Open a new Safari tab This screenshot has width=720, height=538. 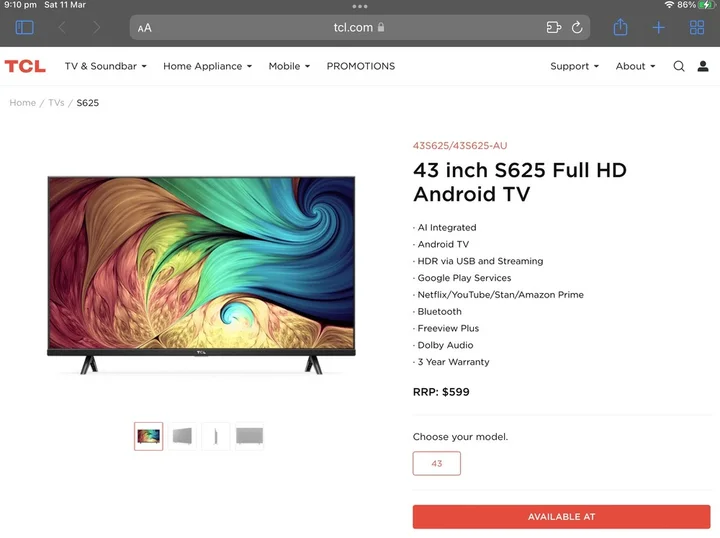tap(658, 28)
